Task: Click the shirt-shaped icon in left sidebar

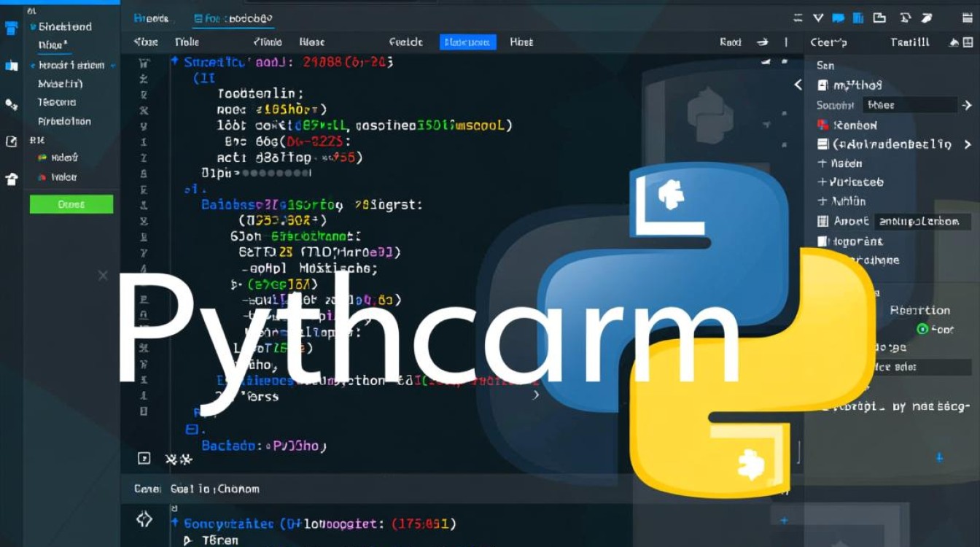Action: pos(11,179)
